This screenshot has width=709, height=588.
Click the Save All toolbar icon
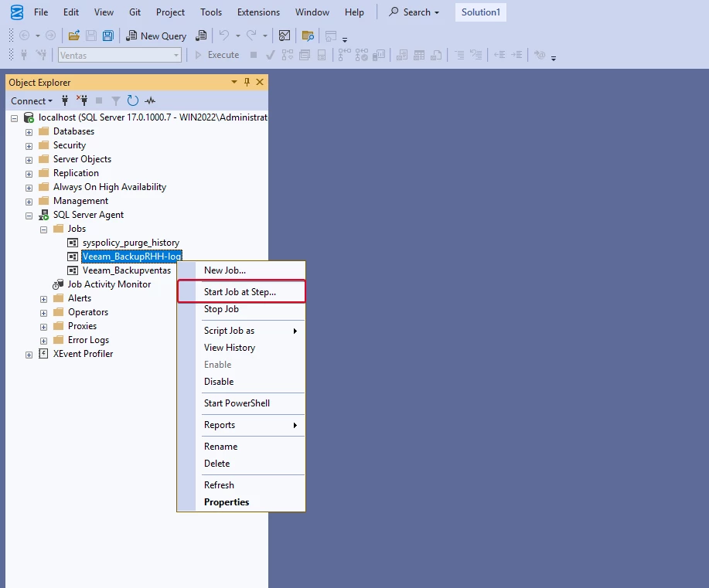pyautogui.click(x=108, y=36)
